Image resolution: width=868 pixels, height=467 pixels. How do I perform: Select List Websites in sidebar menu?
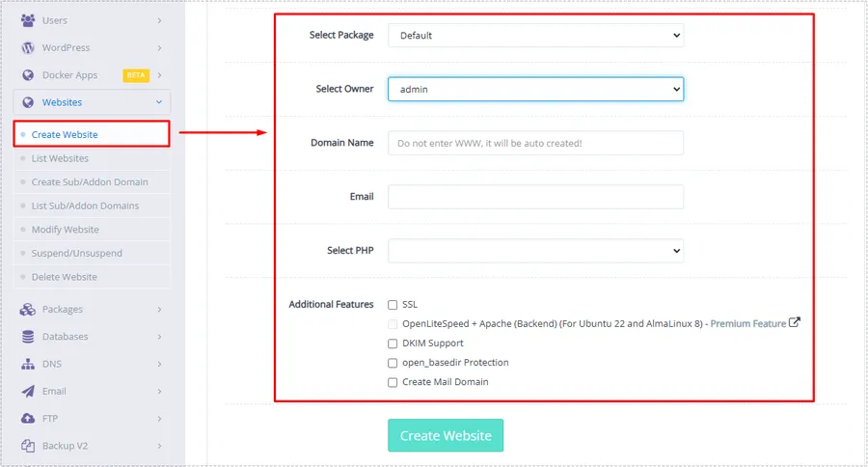(60, 158)
